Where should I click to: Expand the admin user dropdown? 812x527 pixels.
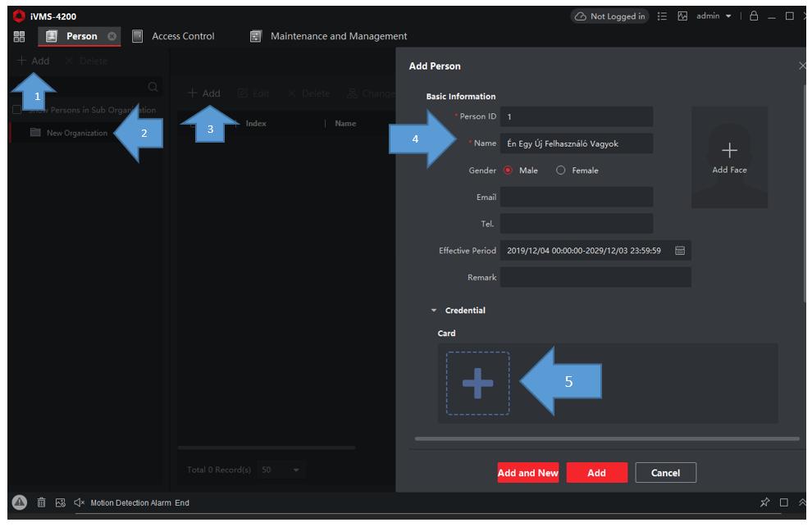pos(714,16)
